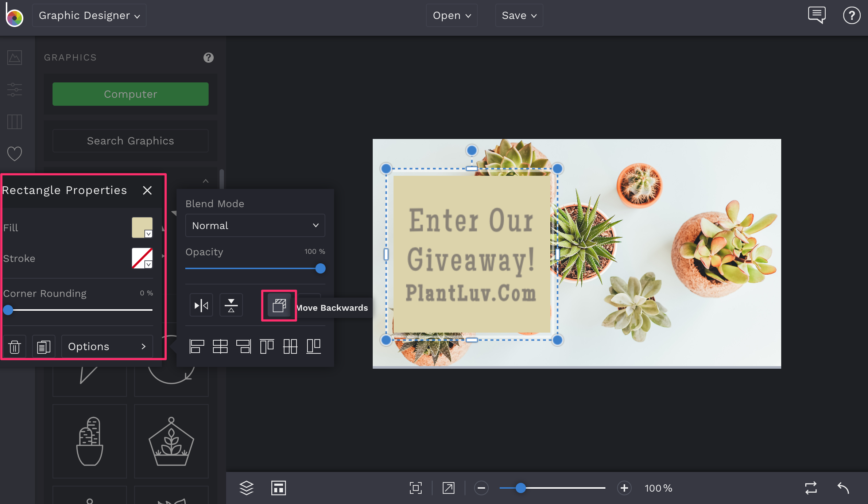Open the Edit tools sidebar icon with sliders
868x504 pixels.
pyautogui.click(x=14, y=90)
